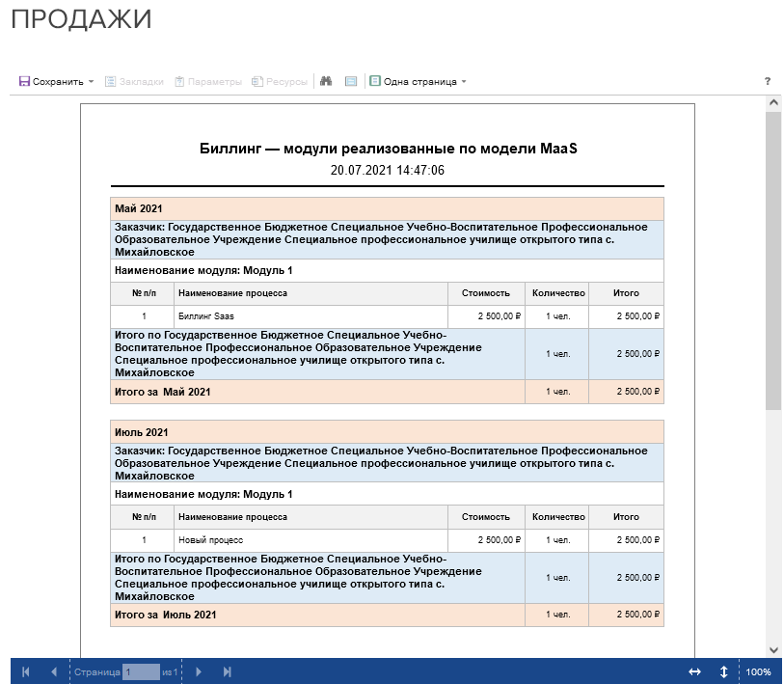
Task: Expand the Сохранить dropdown arrow
Action: click(x=91, y=82)
